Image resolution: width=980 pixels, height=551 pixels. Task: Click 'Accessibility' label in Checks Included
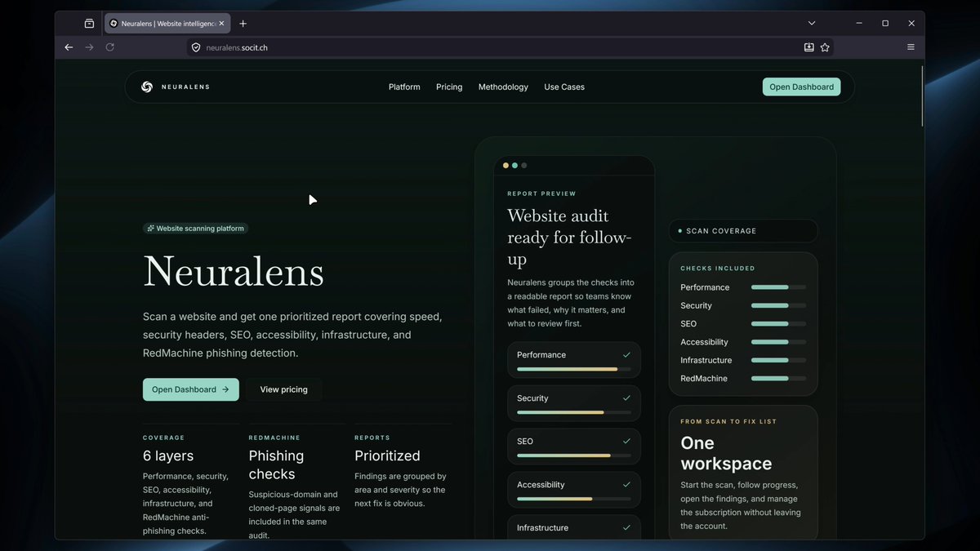click(704, 342)
